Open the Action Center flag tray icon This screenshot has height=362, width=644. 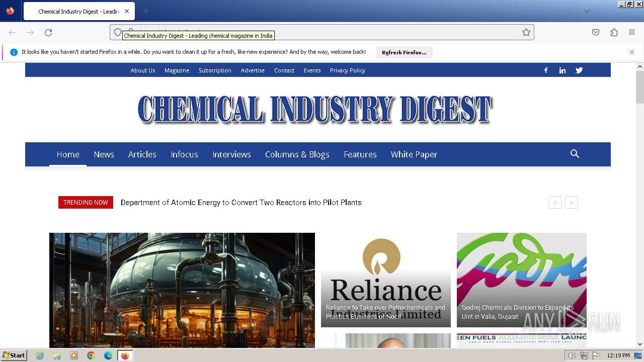(x=596, y=355)
